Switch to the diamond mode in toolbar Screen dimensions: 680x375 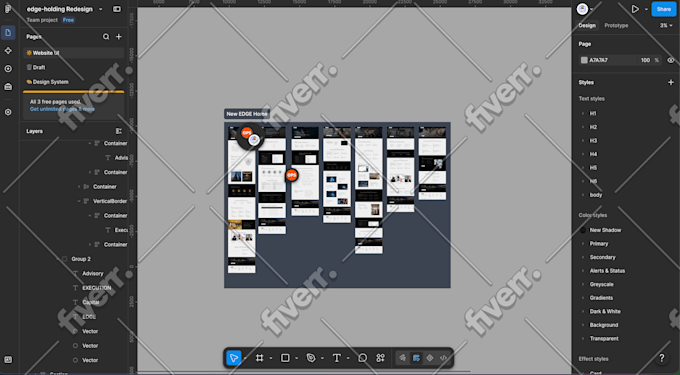[430, 358]
